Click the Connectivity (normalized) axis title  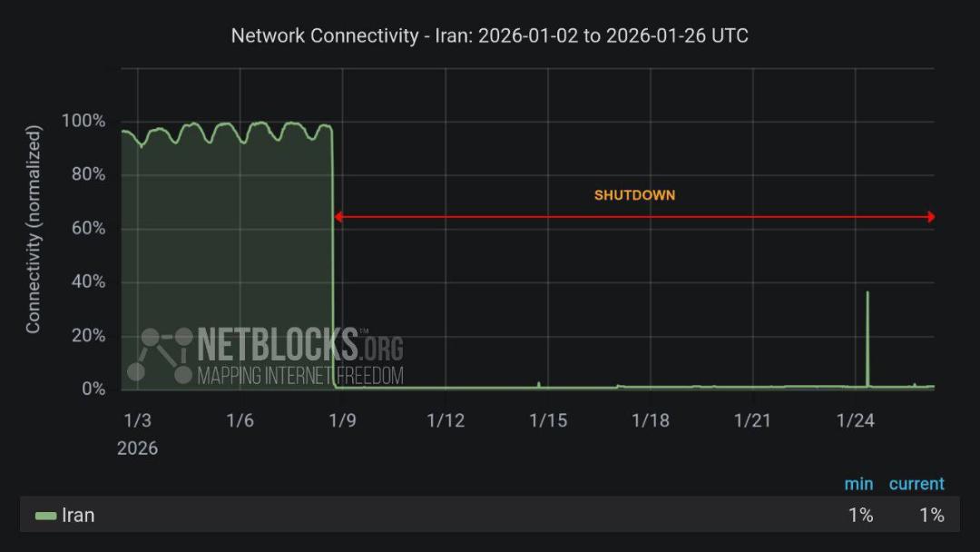[33, 229]
